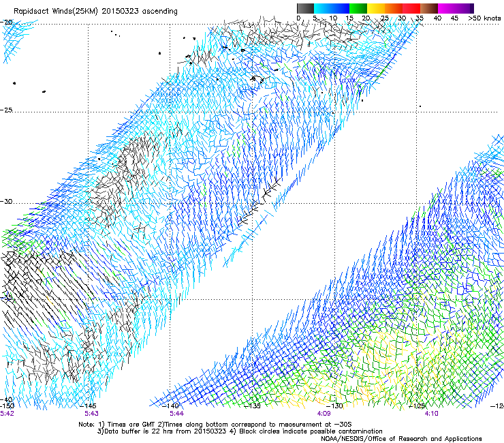Click the title 'Rapidsact Winds(25KM) 20150323 ascending'

point(95,12)
